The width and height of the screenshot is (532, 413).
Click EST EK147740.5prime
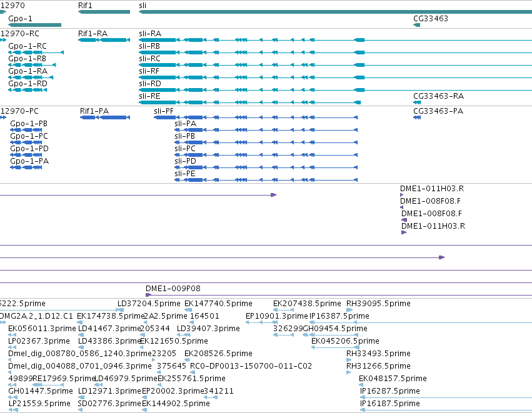[x=219, y=304]
